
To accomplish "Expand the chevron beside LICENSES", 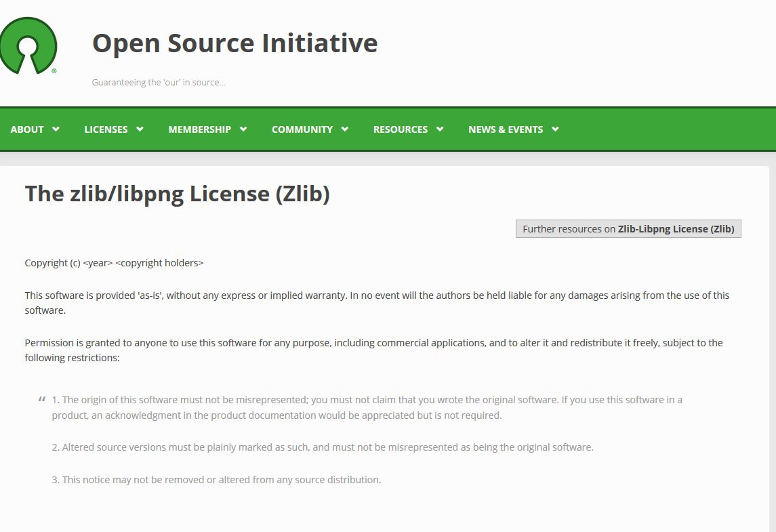I will 140,129.
